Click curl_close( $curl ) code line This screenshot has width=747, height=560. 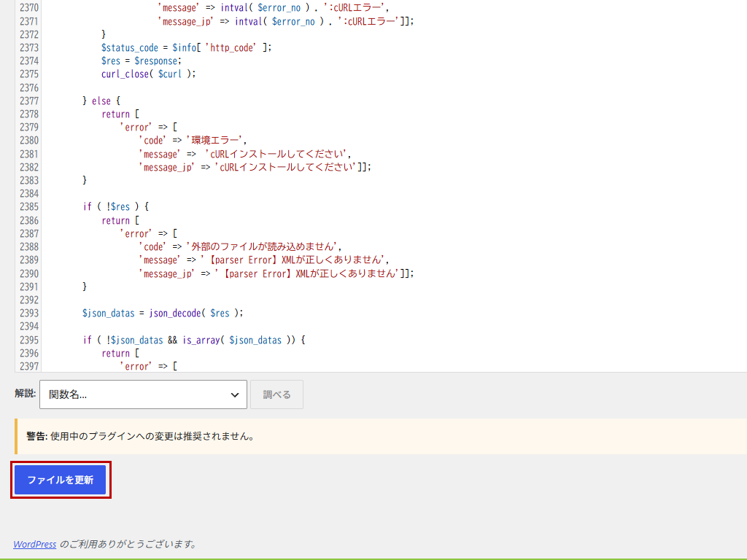click(148, 74)
